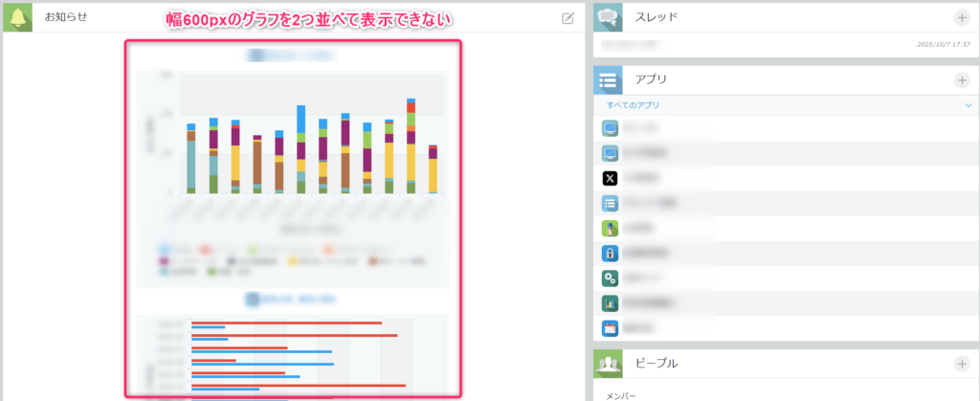
Task: Click the スレッド speech bubble icon
Action: (x=609, y=16)
